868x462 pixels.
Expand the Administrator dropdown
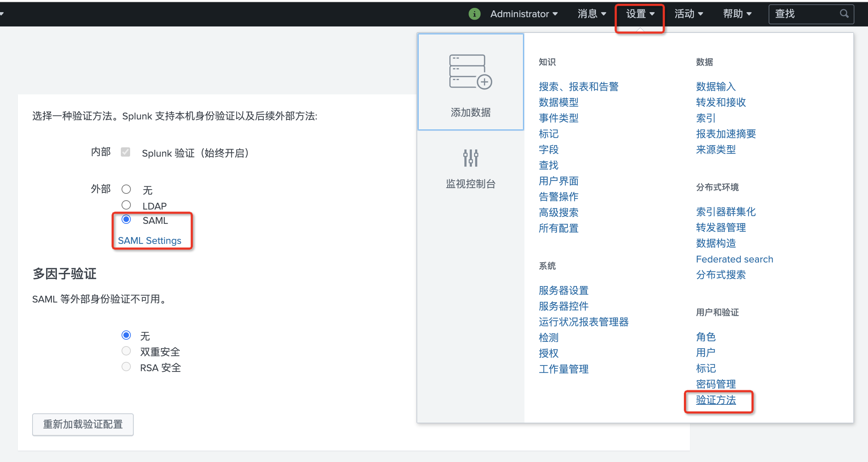coord(523,14)
